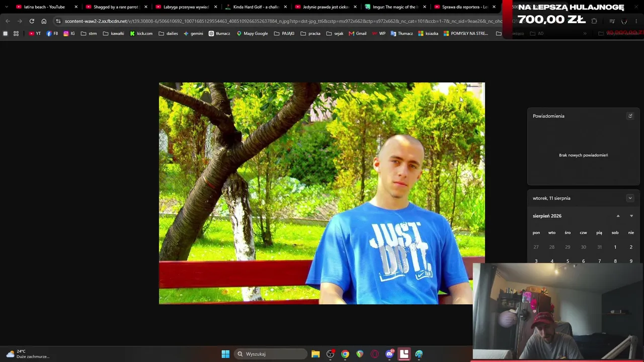
Task: Click the browser home button
Action: tap(44, 21)
